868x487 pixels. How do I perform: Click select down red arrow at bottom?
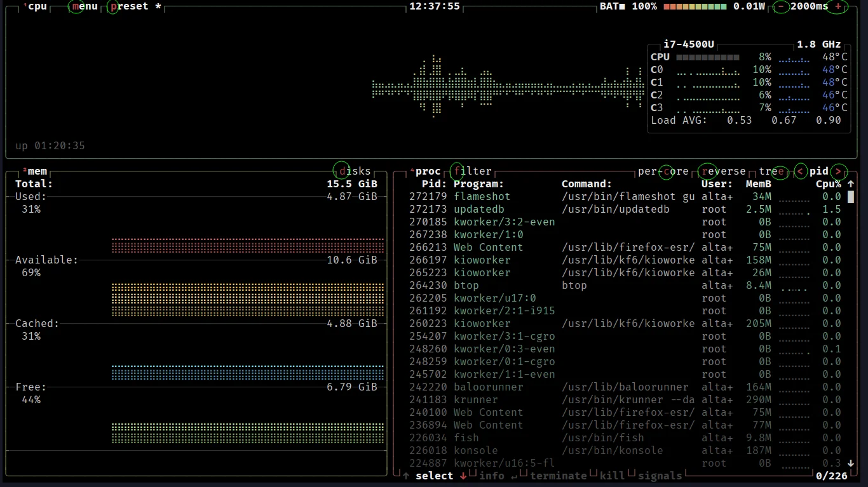tap(463, 476)
